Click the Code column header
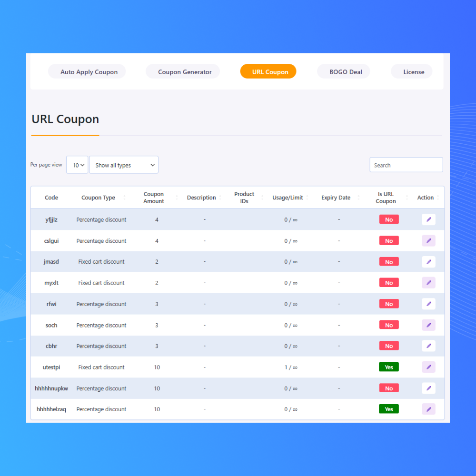Screen dimensions: 476x476 (51, 198)
